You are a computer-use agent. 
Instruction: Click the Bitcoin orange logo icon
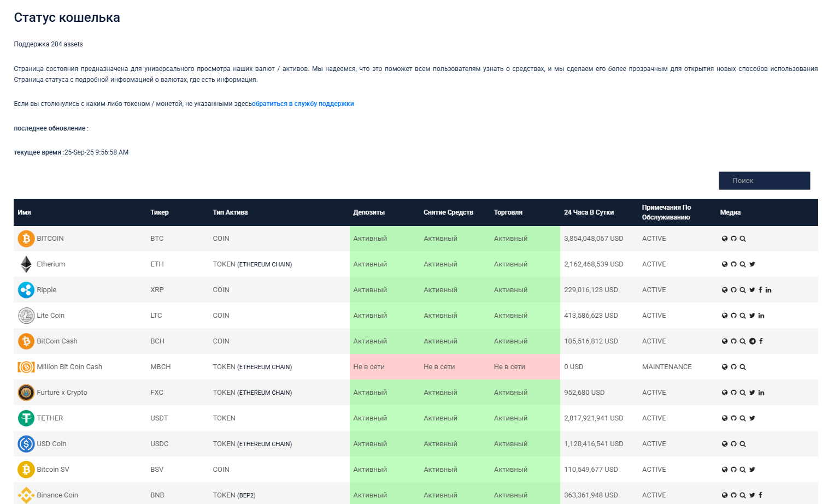[x=26, y=239]
